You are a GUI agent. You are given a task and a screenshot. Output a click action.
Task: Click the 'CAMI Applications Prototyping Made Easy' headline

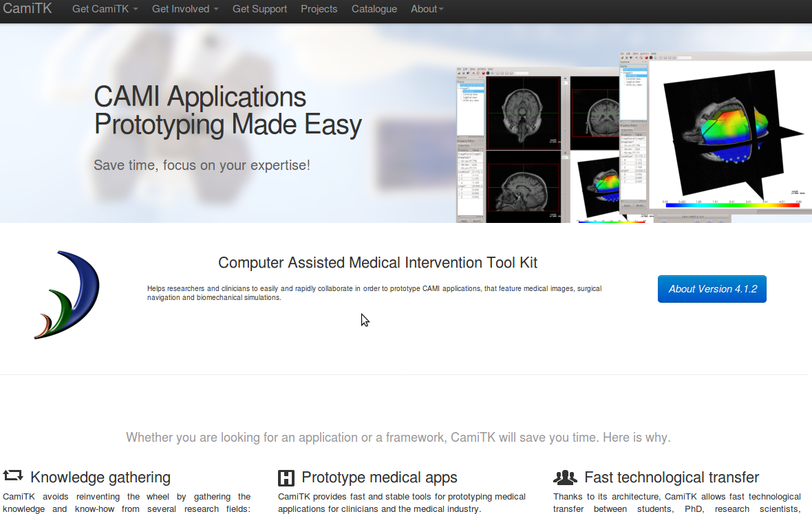[228, 111]
